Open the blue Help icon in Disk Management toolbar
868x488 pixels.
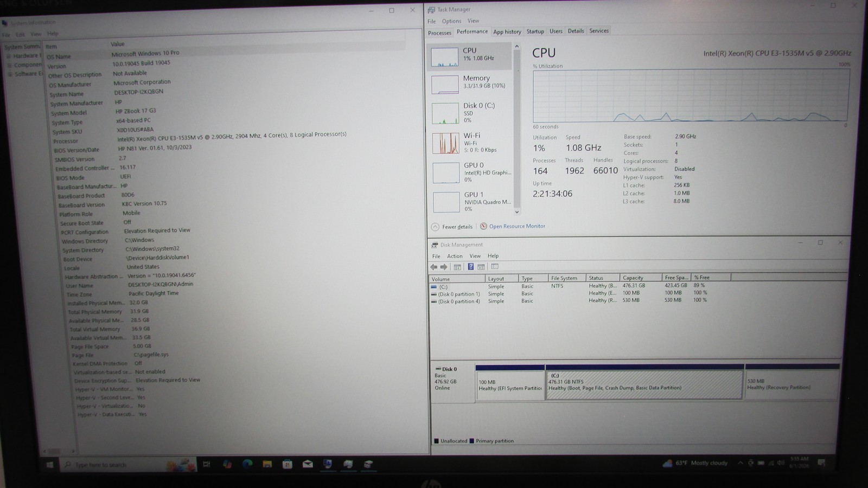coord(471,267)
